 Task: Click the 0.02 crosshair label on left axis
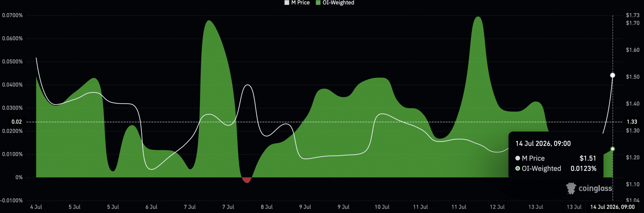click(x=17, y=122)
